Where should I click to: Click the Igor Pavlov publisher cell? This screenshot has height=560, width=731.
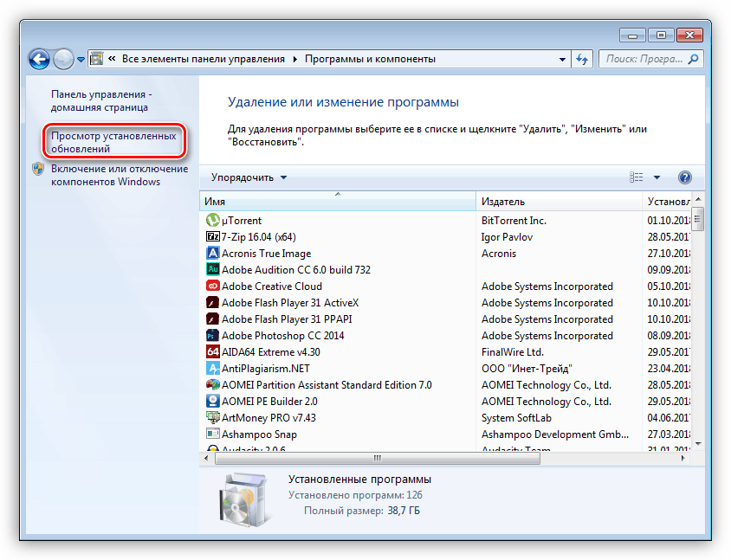click(x=507, y=236)
